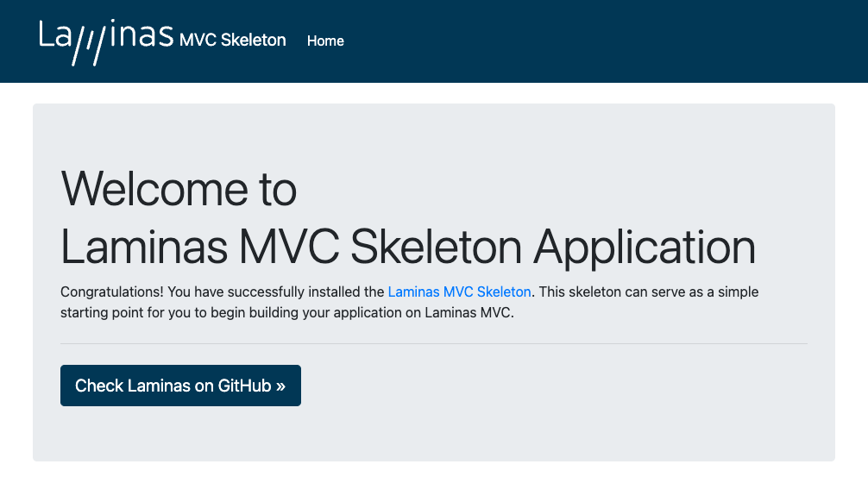Click the » chevron on the GitHub button
The width and height of the screenshot is (868, 483).
280,386
